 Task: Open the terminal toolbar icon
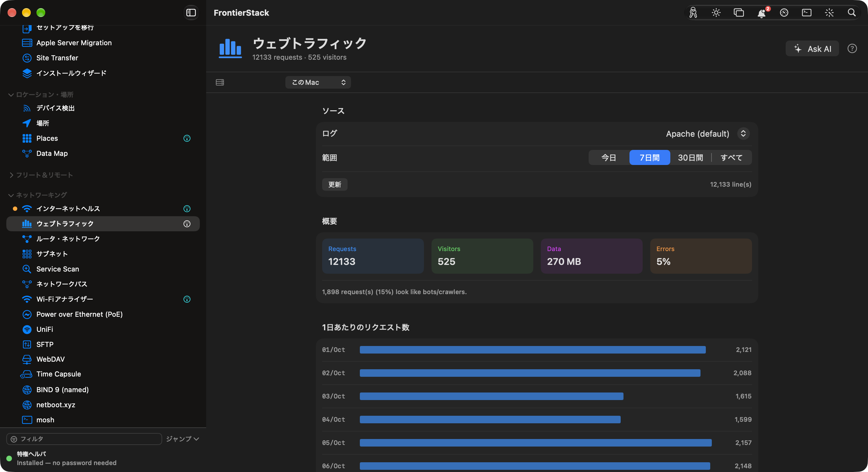coord(807,13)
